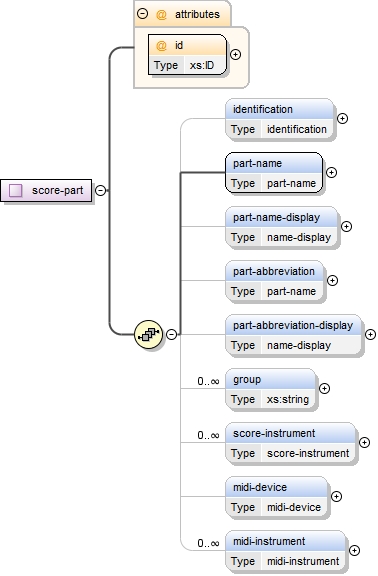This screenshot has width=378, height=576.
Task: Expand the part-name element
Action: (331, 172)
